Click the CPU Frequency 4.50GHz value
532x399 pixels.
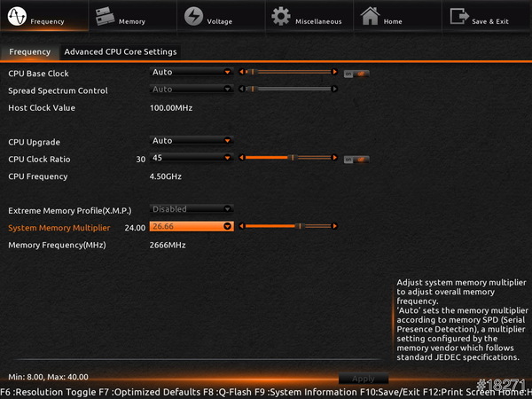(166, 176)
